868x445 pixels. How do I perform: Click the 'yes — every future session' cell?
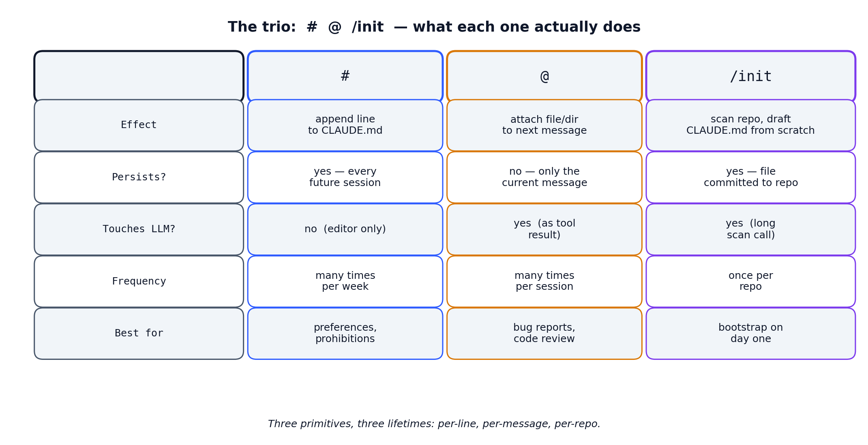pyautogui.click(x=345, y=177)
